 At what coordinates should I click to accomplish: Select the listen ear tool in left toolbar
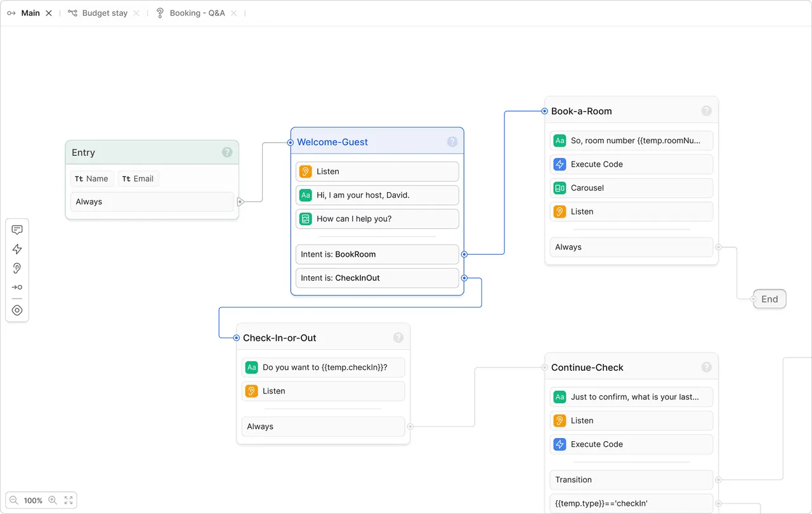[x=17, y=268]
